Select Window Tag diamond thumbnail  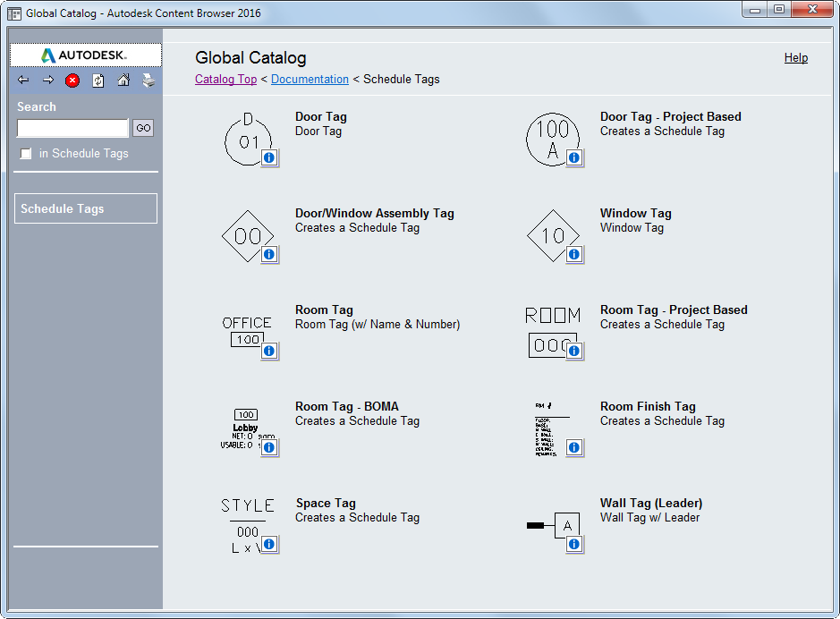[x=553, y=235]
